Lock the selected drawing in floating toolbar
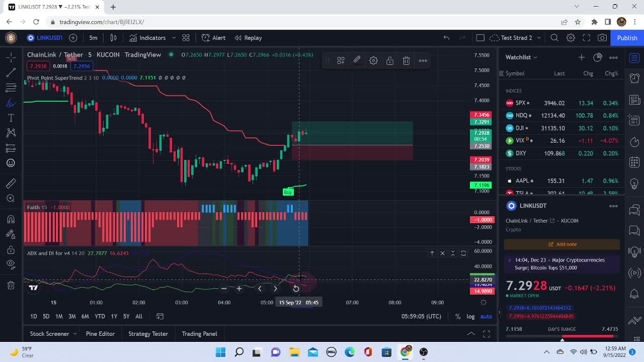The width and height of the screenshot is (644, 362). point(390,60)
